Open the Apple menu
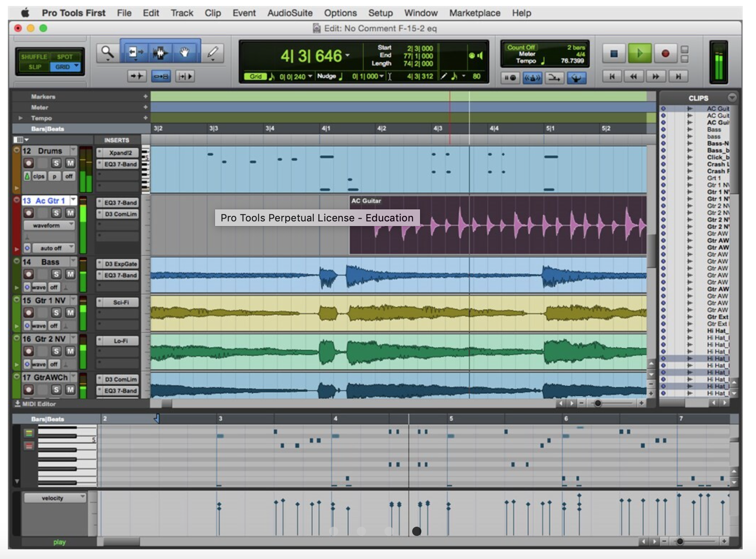The image size is (756, 559). click(24, 13)
